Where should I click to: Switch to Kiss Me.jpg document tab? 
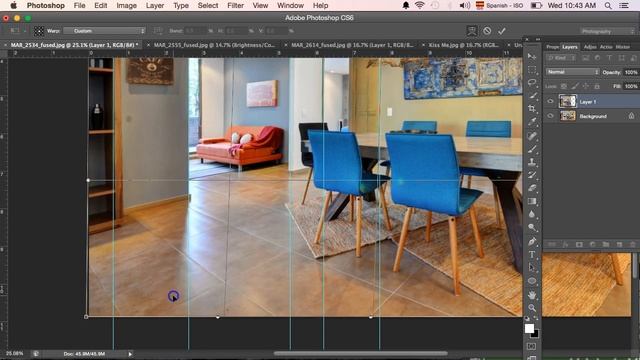tap(463, 45)
